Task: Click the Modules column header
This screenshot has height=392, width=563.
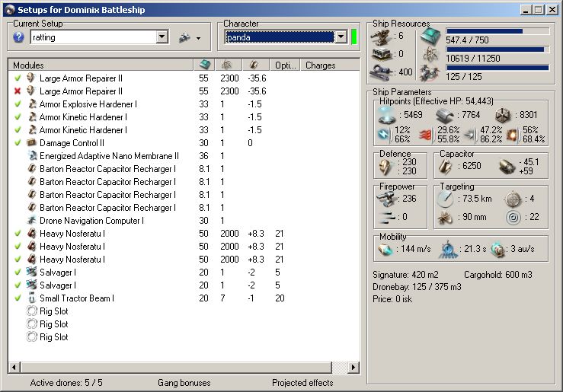Action: click(x=101, y=65)
